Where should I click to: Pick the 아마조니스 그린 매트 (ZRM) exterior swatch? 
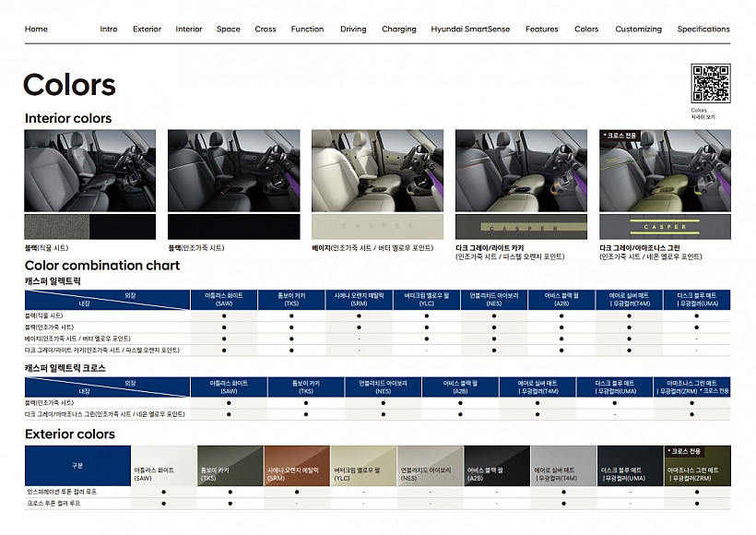(x=697, y=466)
